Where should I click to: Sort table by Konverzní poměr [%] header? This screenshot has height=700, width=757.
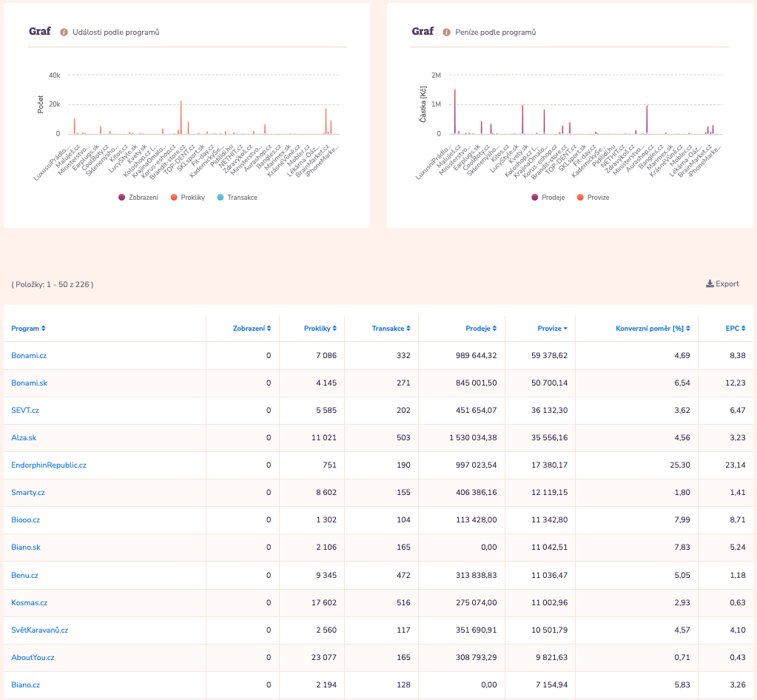pyautogui.click(x=652, y=329)
